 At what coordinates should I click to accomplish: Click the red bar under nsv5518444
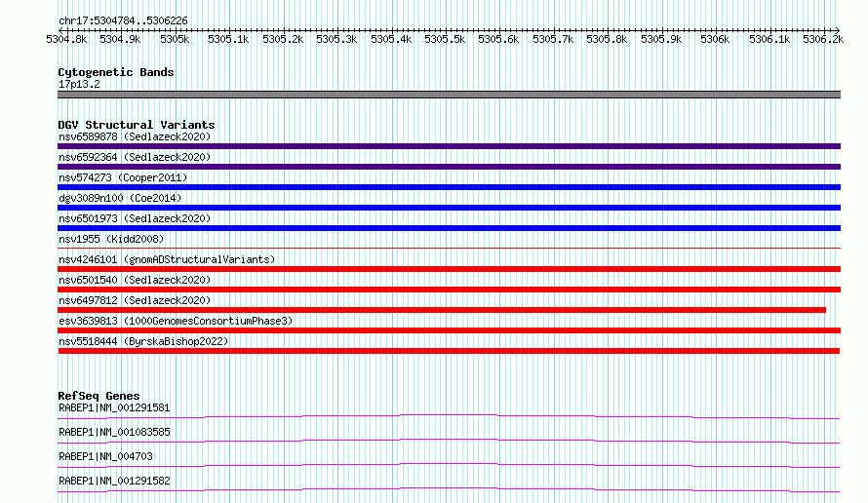[x=449, y=351]
